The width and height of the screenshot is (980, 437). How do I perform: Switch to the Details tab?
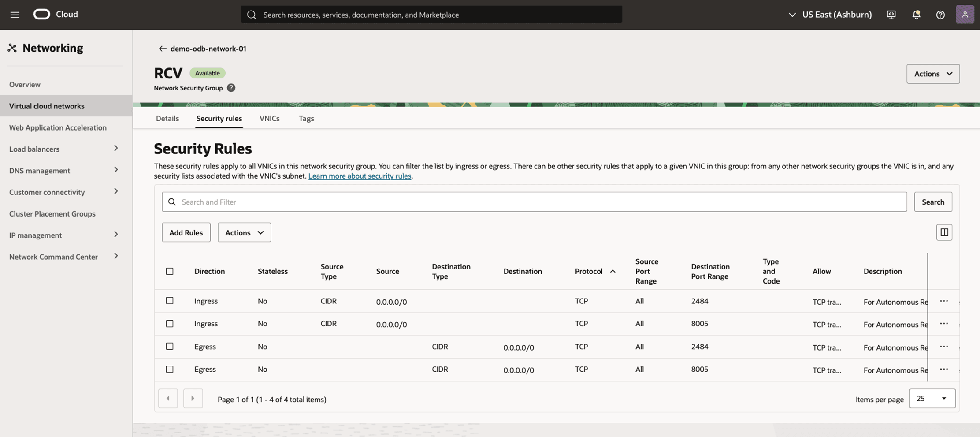tap(167, 118)
